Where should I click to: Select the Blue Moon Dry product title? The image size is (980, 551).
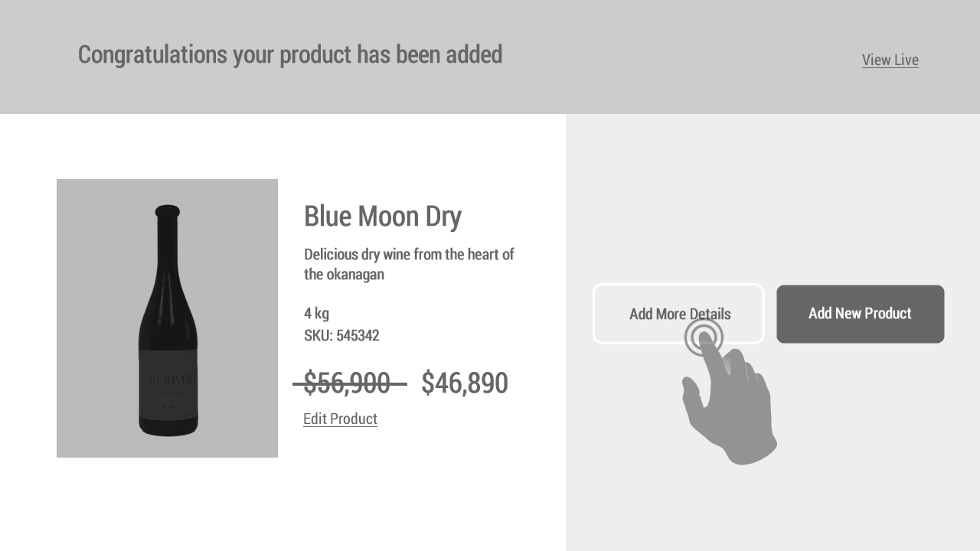382,217
